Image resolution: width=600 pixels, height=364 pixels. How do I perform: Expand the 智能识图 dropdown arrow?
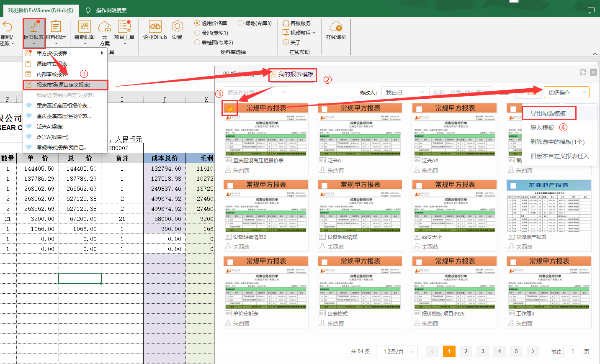click(85, 43)
